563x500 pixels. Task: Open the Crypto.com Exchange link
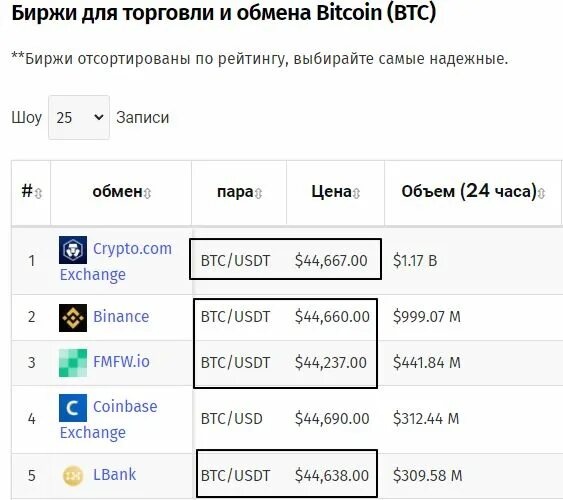pos(116,261)
